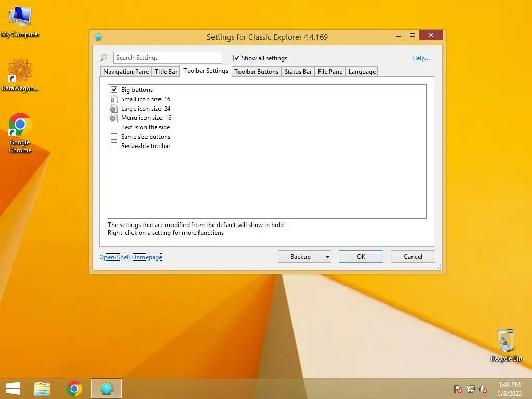Select the Recycle Bin desktop icon
This screenshot has width=532, height=399.
(x=506, y=345)
